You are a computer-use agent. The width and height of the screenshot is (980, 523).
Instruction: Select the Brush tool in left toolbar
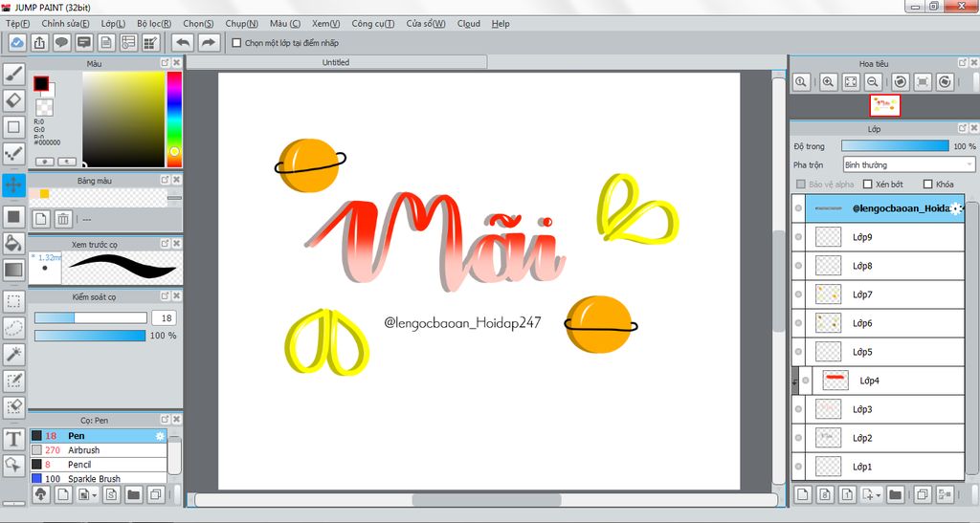click(x=13, y=74)
